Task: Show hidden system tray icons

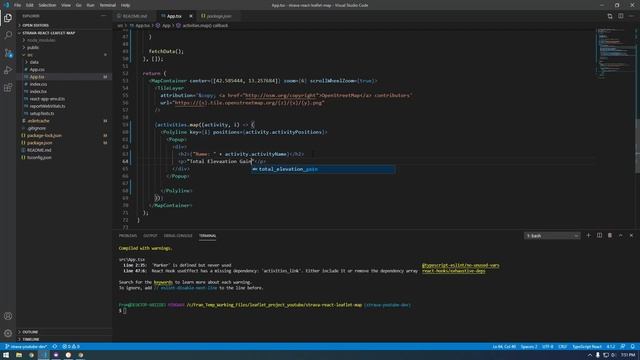Action: tap(589, 355)
